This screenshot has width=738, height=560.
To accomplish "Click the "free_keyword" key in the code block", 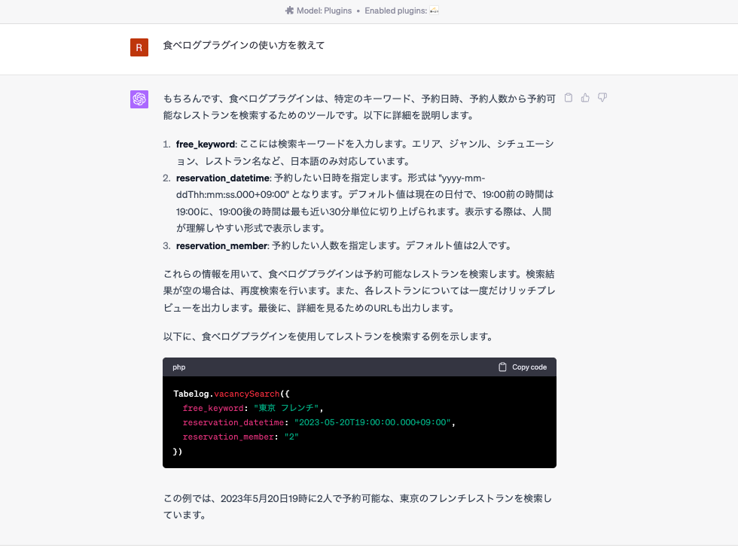I will (x=213, y=408).
